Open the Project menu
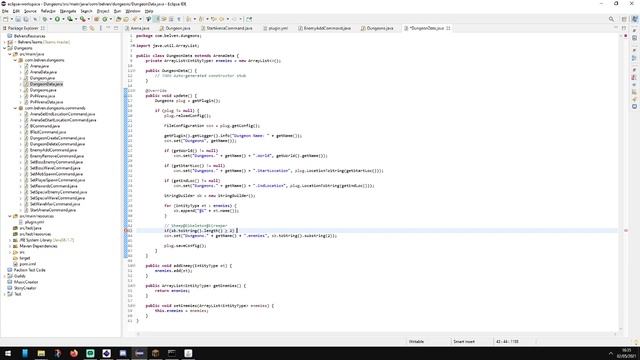Viewport: 640px width, 360px height. pos(103,11)
